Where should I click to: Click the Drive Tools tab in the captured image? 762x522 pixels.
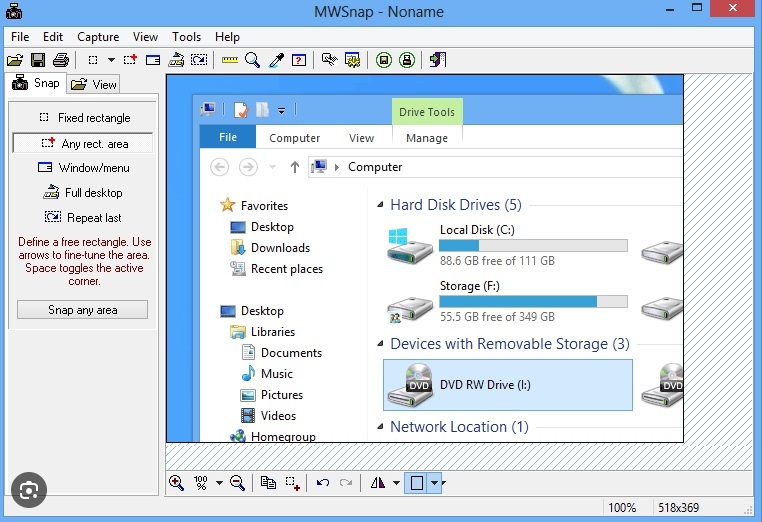[427, 112]
